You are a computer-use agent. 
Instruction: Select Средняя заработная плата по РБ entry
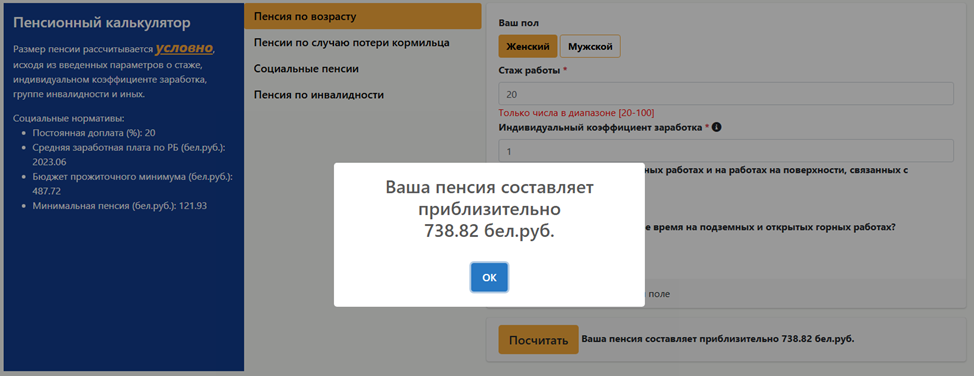tap(128, 154)
